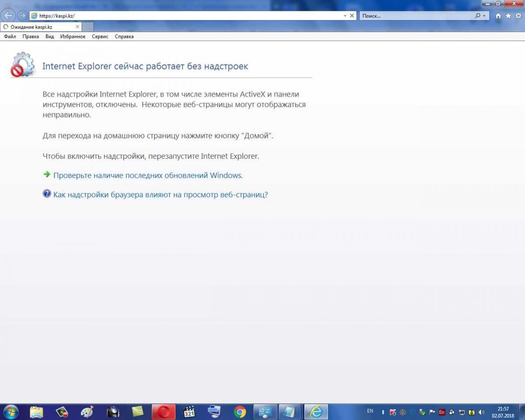Click the text Чтобы включить надстройки, перезапустите Internet Explorer
The height and width of the screenshot is (420, 525).
[151, 156]
